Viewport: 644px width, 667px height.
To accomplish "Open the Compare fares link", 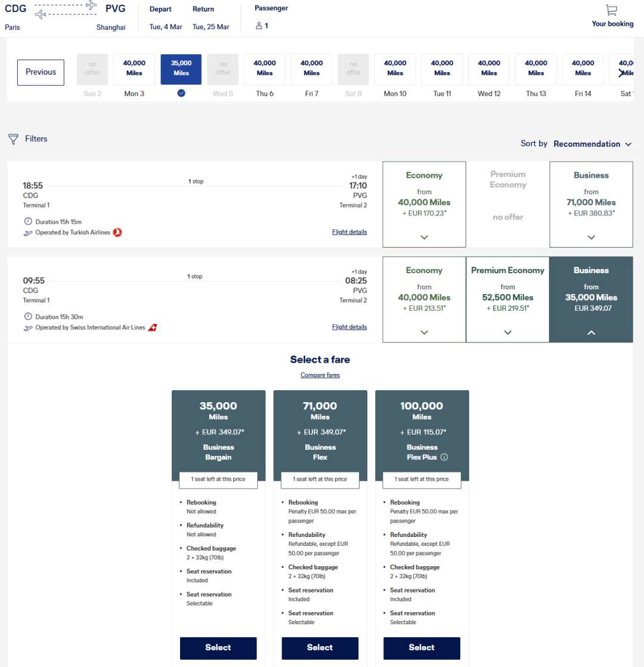I will coord(320,375).
